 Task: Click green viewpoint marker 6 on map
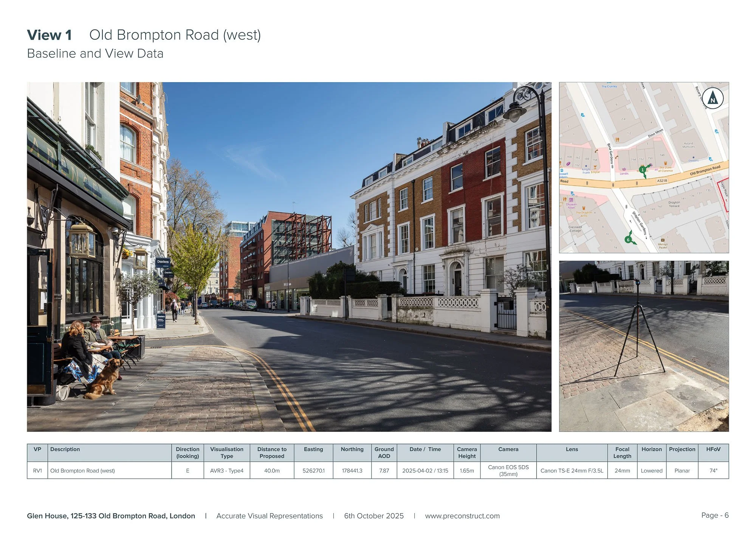tap(628, 240)
